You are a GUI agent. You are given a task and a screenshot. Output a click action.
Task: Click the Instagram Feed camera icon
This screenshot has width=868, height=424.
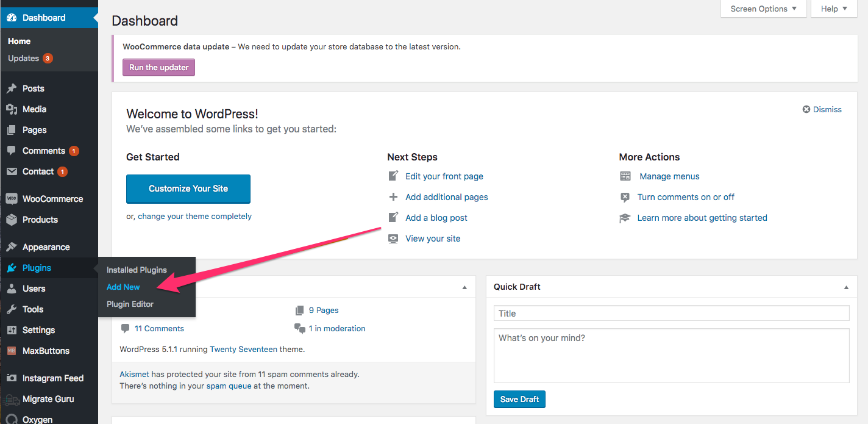(x=12, y=378)
